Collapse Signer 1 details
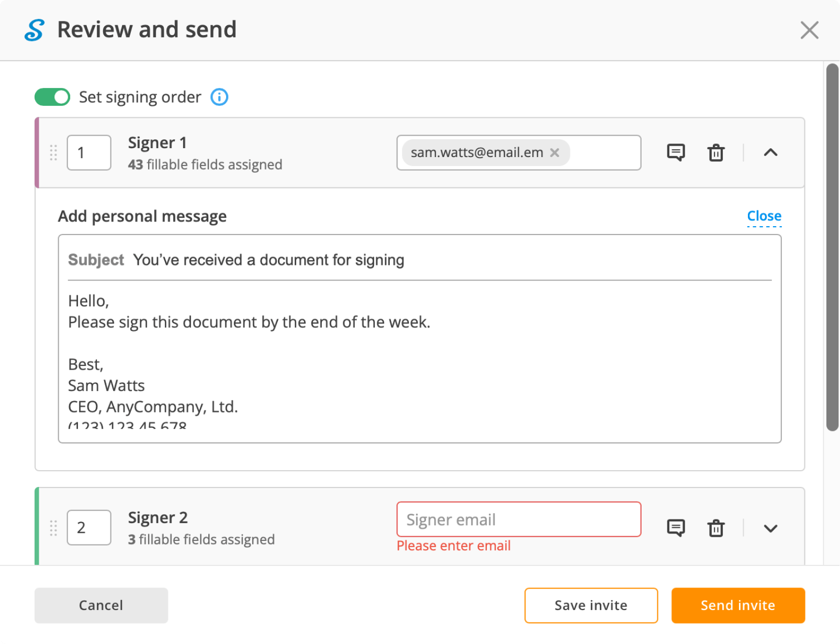Screen dimensions: 840x644 770,153
